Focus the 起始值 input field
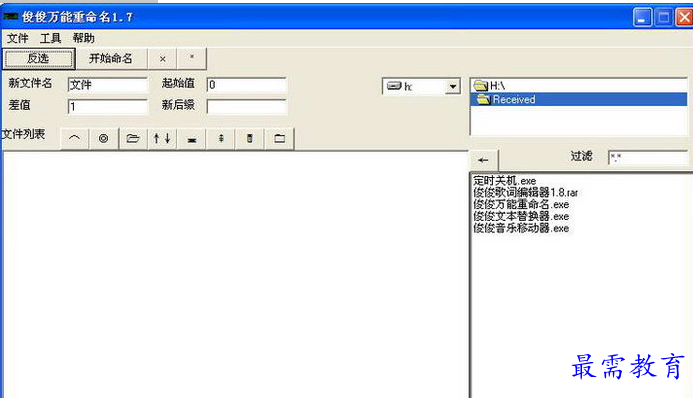The image size is (693, 398). click(x=247, y=84)
